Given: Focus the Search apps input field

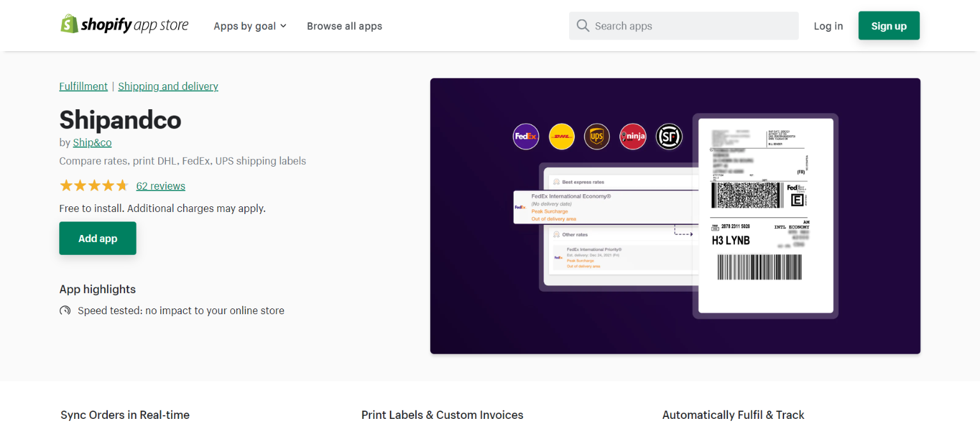Looking at the screenshot, I should (684, 26).
